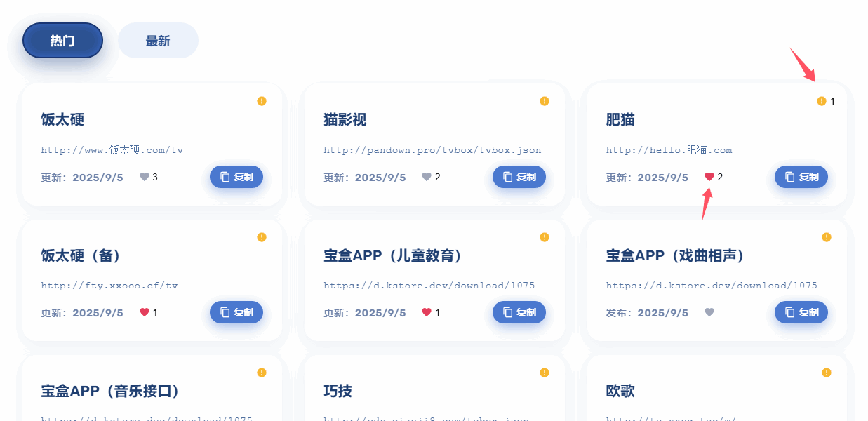Viewport: 868px width, 421px height.
Task: Click the 欧歌 card title
Action: coord(620,391)
